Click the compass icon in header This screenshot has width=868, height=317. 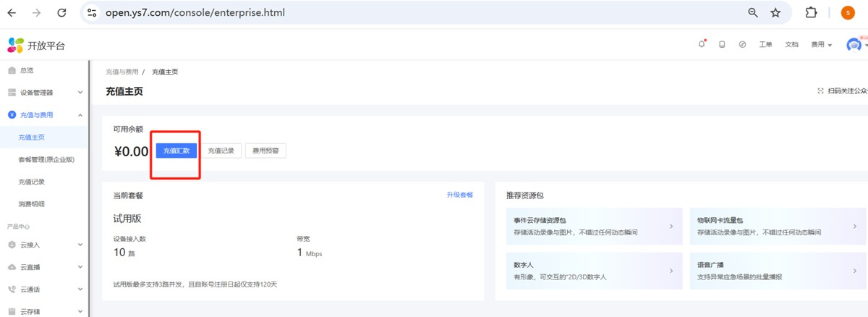click(742, 44)
